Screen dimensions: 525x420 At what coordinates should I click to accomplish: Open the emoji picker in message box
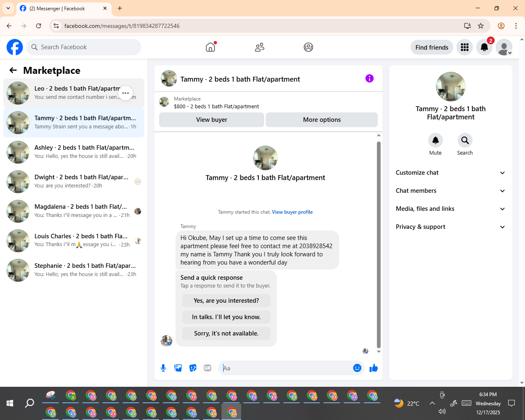pos(357,368)
